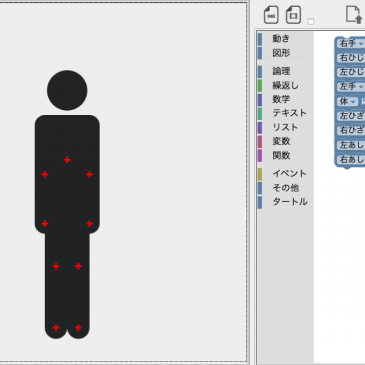Open the 右ひざ block dropdown
Screen dimensions: 365x365
click(x=351, y=130)
